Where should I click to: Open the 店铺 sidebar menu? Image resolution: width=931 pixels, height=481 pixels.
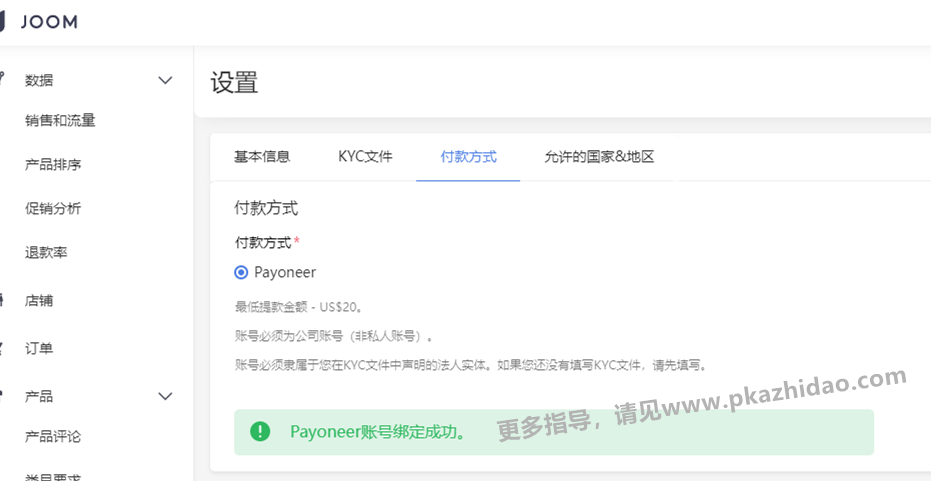click(39, 300)
